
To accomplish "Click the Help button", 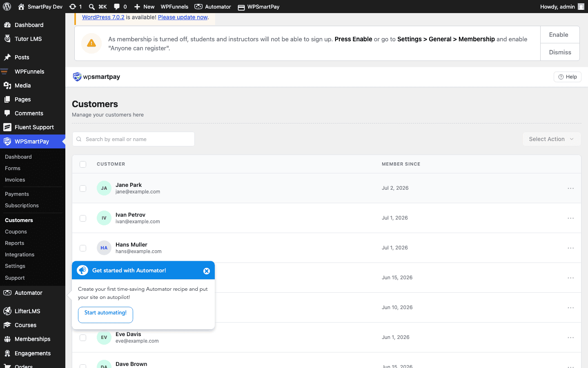I will tap(567, 77).
